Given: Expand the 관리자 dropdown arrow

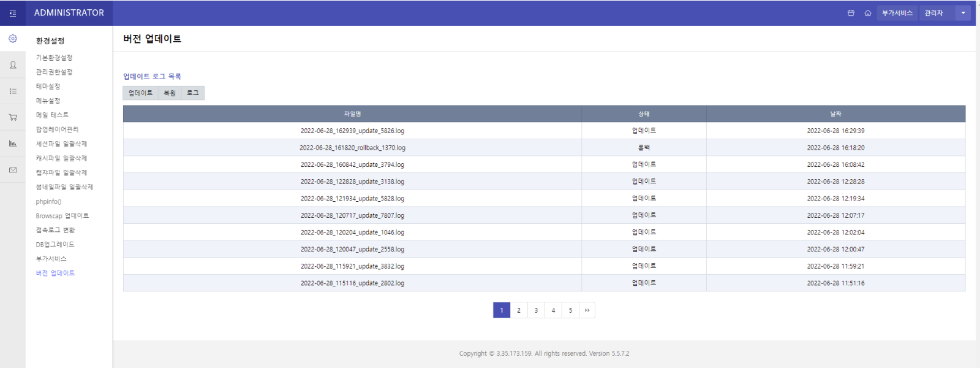Looking at the screenshot, I should point(963,13).
